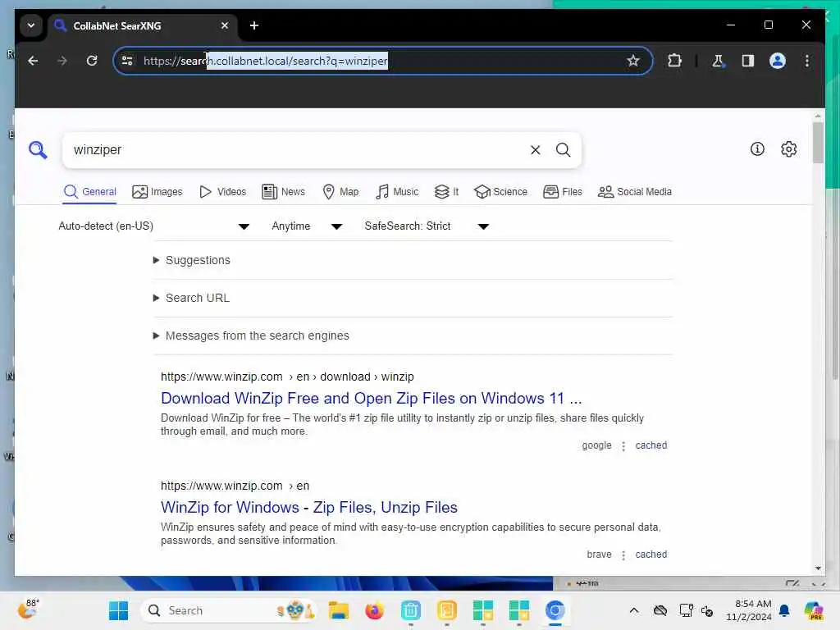Click the taskbar Search box

pos(229,610)
